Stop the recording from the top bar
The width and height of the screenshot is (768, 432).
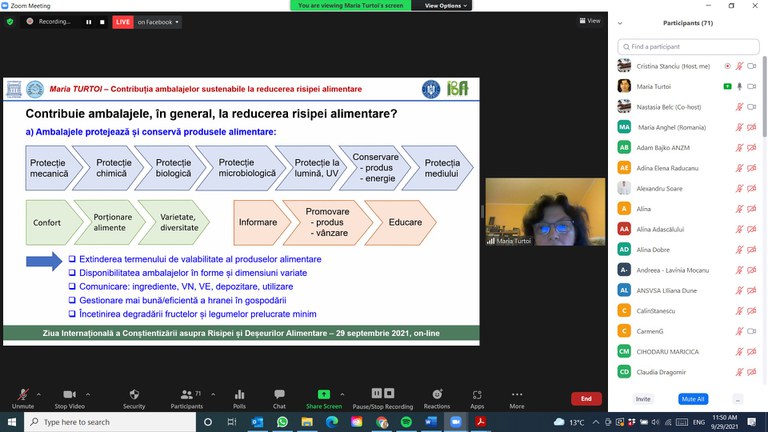(101, 21)
